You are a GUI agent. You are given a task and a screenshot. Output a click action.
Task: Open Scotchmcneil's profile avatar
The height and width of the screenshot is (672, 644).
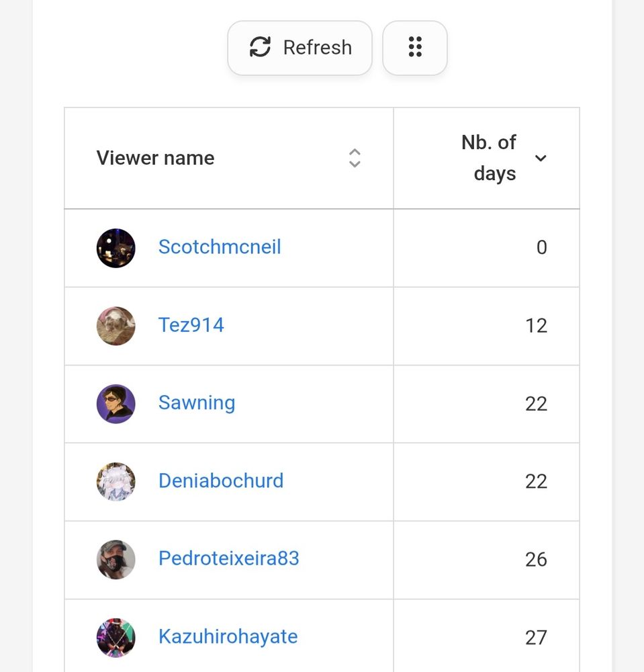(116, 247)
